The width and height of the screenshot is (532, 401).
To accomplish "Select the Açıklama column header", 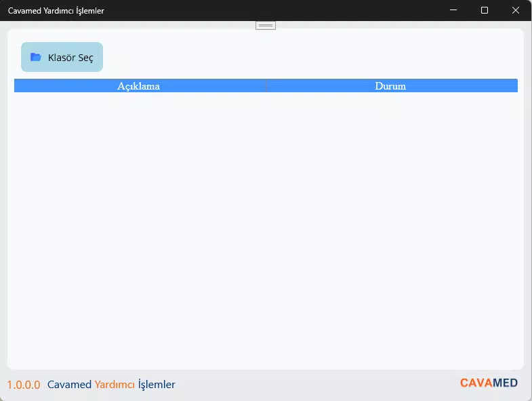I will point(140,85).
